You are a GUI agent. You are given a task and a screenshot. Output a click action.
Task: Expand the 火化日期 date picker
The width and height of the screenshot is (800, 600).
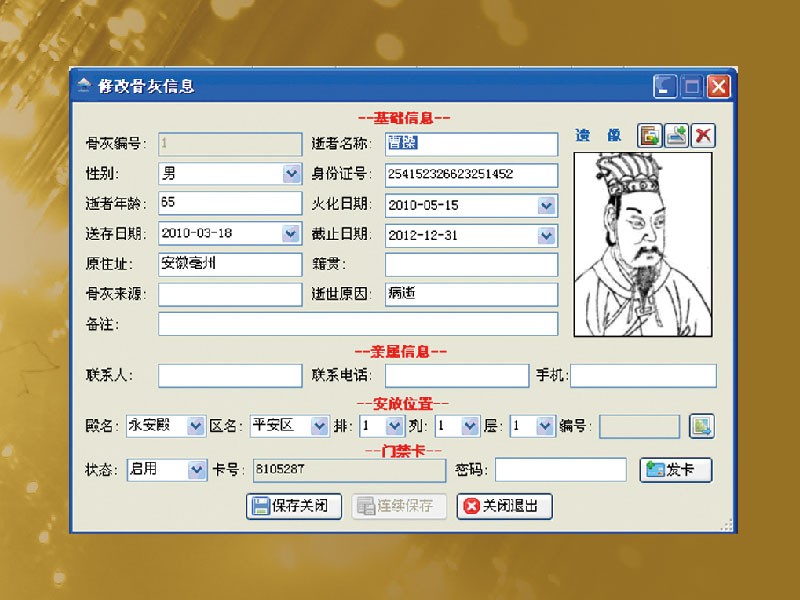coord(546,205)
